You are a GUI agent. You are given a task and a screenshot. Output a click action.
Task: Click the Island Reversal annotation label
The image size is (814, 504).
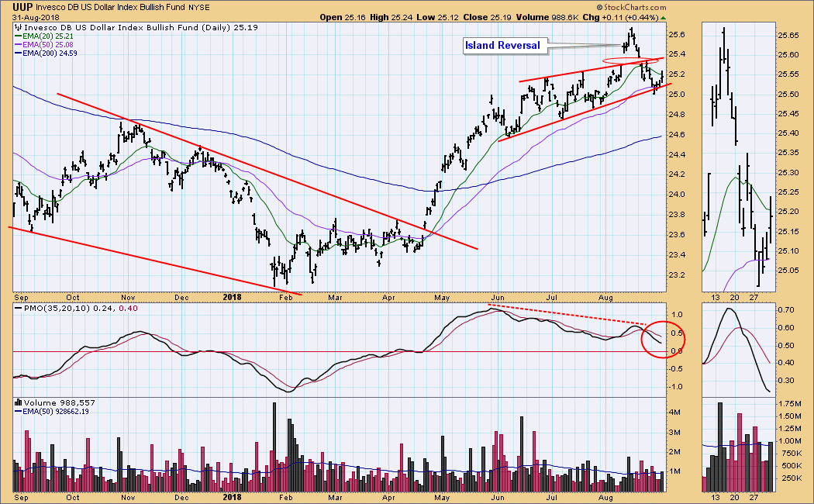(x=502, y=46)
